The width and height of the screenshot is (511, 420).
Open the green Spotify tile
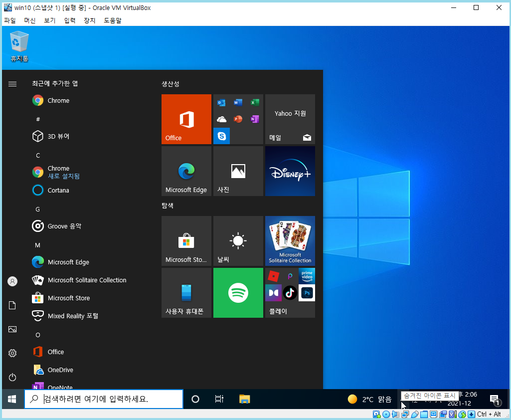pos(238,292)
